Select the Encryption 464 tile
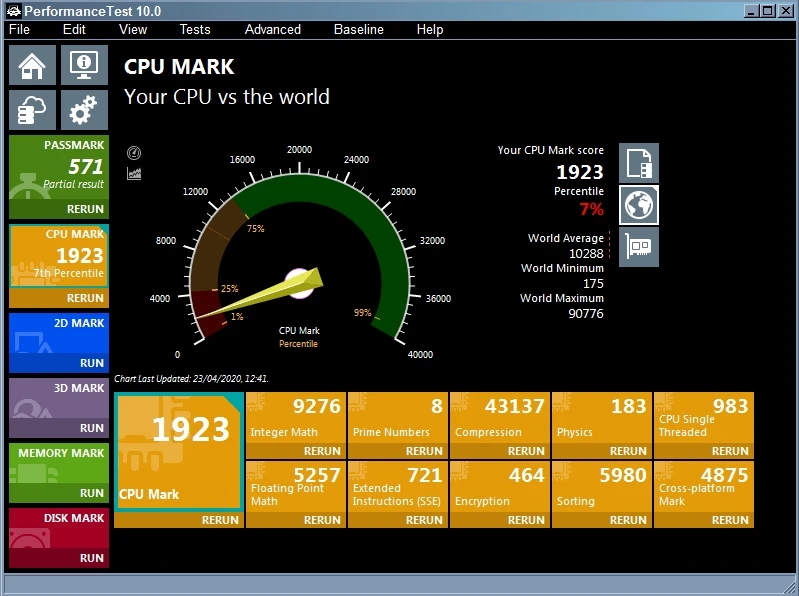This screenshot has height=596, width=799. (500, 487)
